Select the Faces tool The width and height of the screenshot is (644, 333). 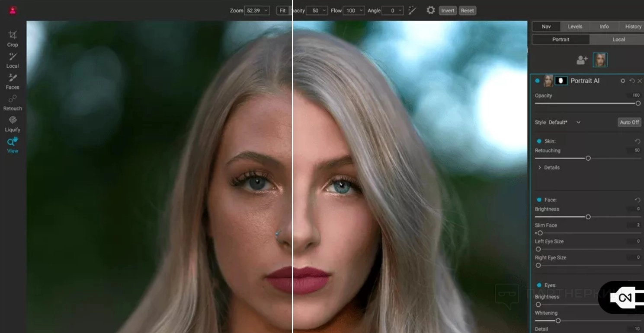pyautogui.click(x=13, y=81)
